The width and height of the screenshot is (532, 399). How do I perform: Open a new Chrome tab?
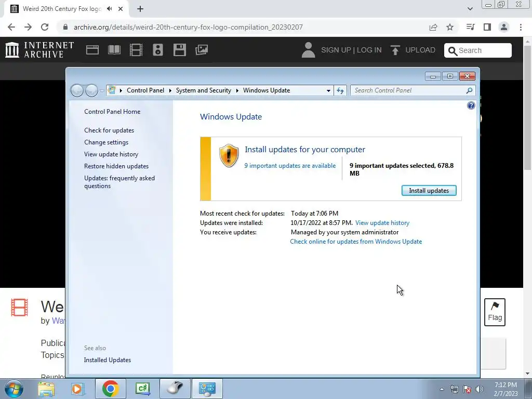[x=140, y=9]
